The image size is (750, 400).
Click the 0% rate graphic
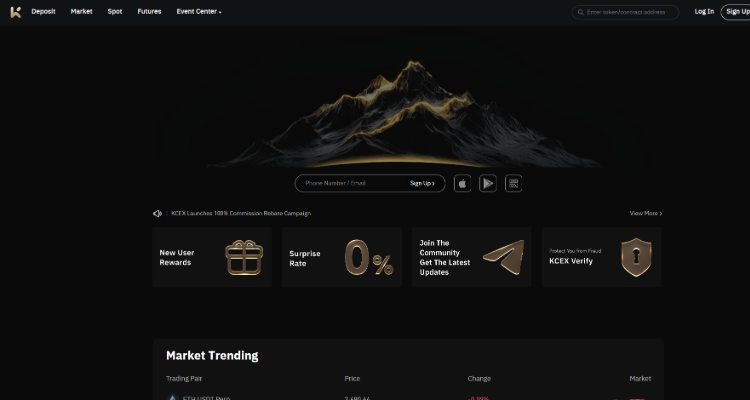point(369,257)
